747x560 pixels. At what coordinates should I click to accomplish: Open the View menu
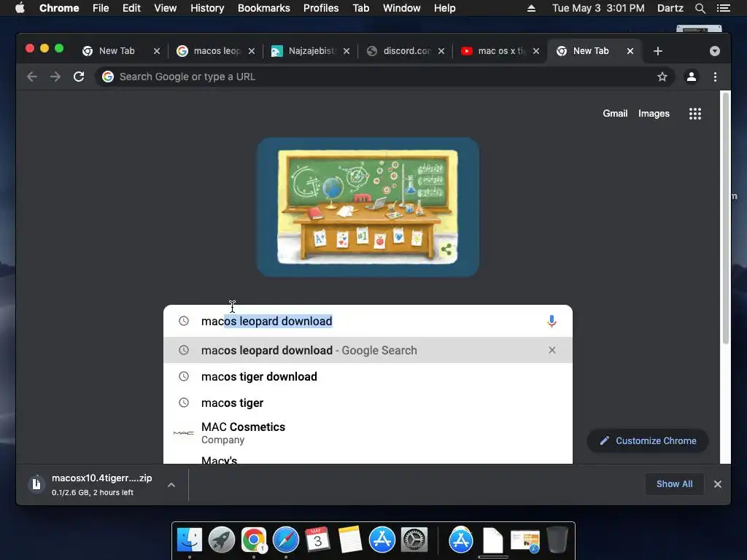[166, 8]
